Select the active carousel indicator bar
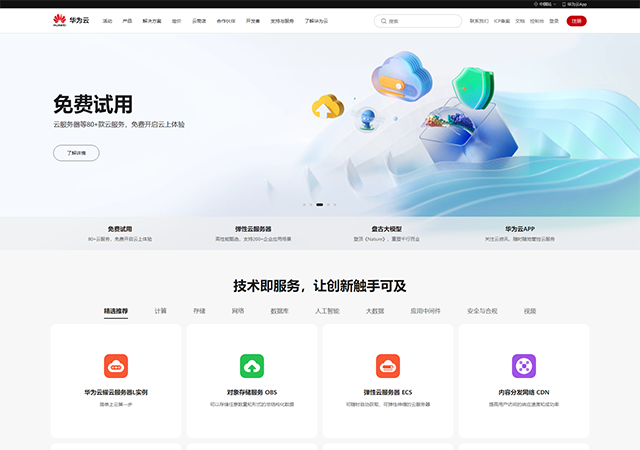 320,204
